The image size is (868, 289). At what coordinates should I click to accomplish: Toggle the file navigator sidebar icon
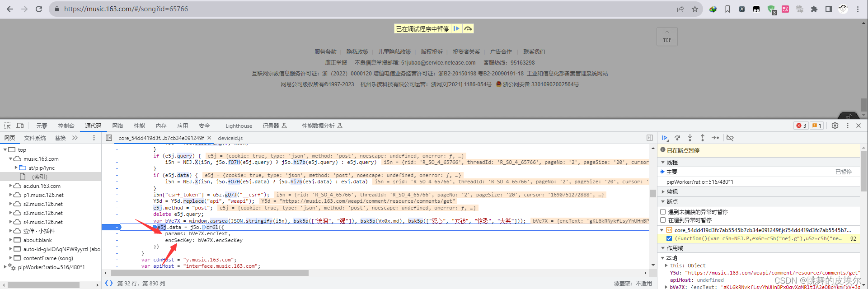109,138
